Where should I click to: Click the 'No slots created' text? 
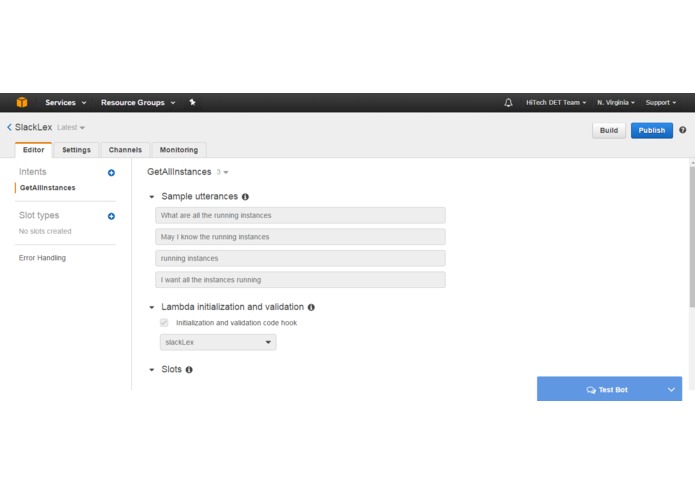pyautogui.click(x=45, y=231)
